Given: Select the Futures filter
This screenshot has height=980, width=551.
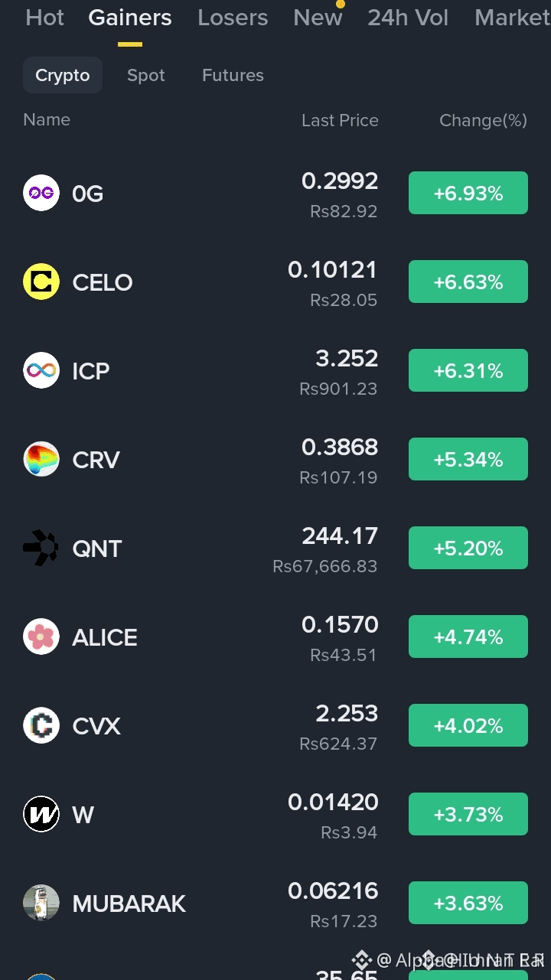Looking at the screenshot, I should (233, 75).
